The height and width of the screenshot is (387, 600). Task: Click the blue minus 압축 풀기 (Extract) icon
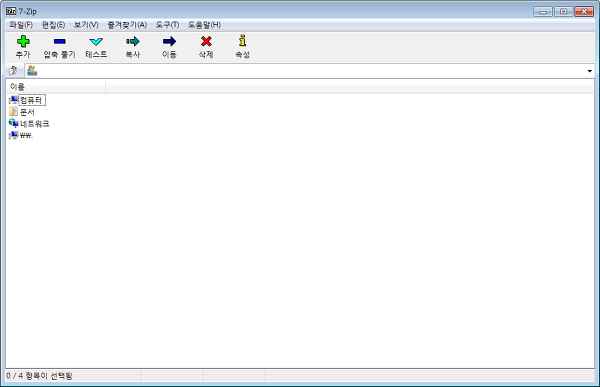[x=60, y=41]
